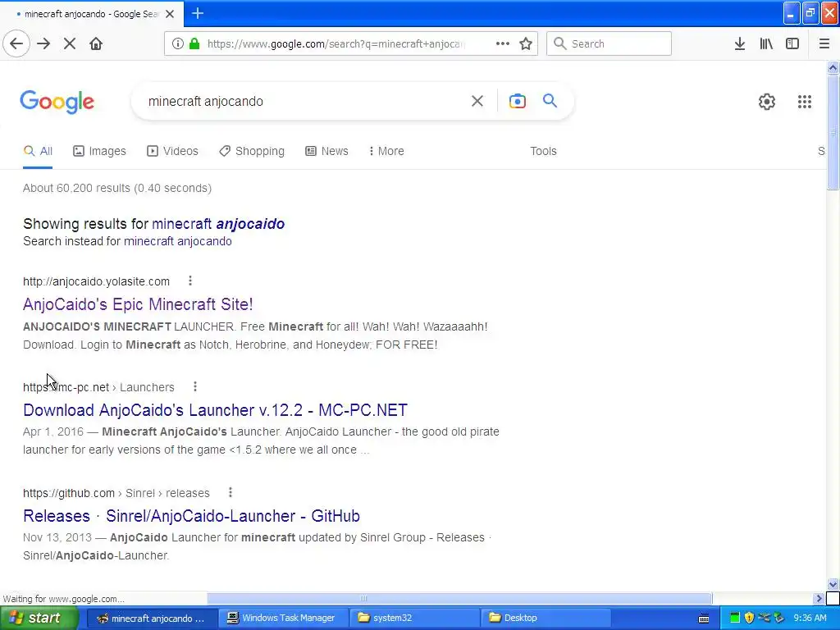Open the Google apps grid icon
Screen dimensions: 840x630
click(x=804, y=101)
